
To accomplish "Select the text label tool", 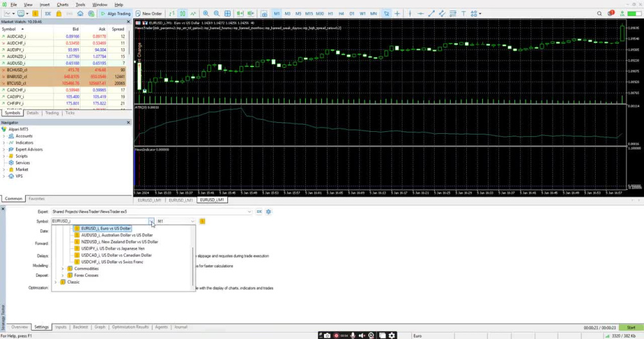I will pos(463,14).
